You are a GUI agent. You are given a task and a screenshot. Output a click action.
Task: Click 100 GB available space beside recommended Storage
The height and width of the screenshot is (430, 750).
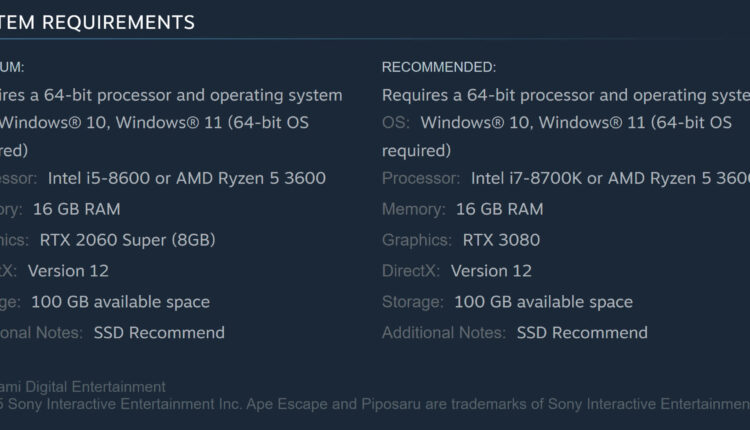click(x=543, y=302)
